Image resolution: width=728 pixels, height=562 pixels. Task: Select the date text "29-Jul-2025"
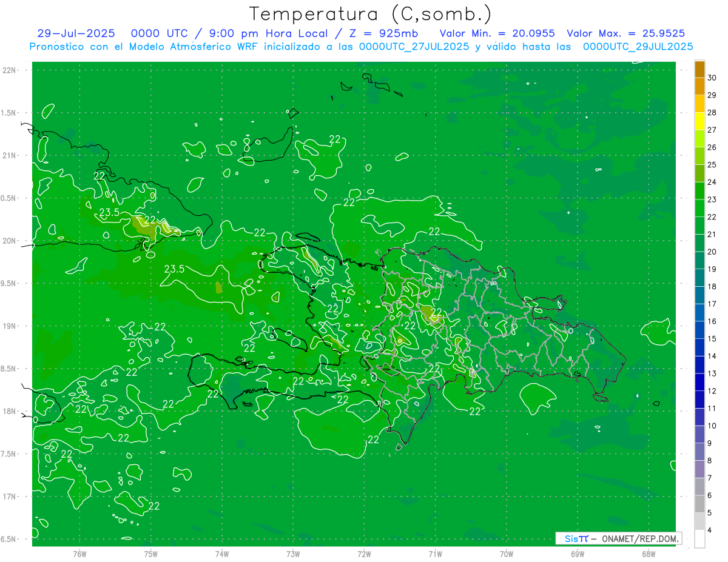click(x=76, y=33)
